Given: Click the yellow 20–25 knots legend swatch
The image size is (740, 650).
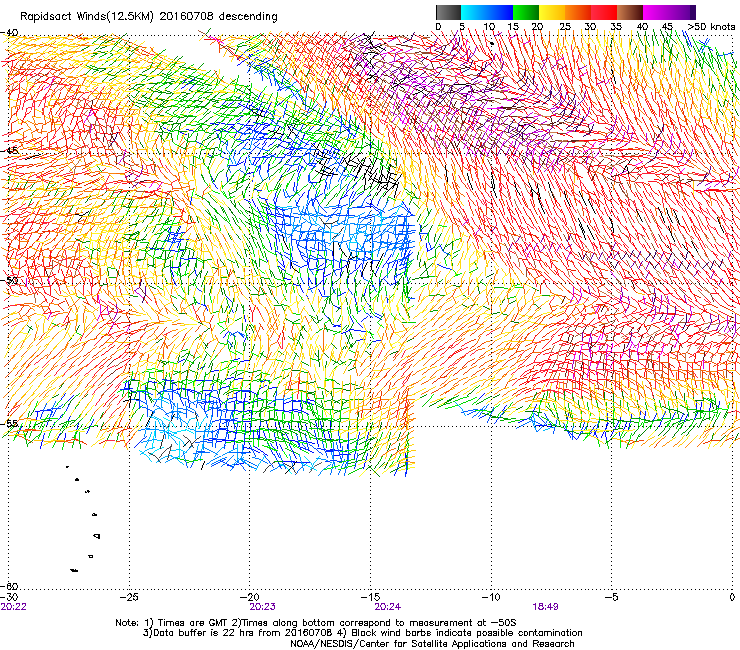Looking at the screenshot, I should [x=552, y=12].
